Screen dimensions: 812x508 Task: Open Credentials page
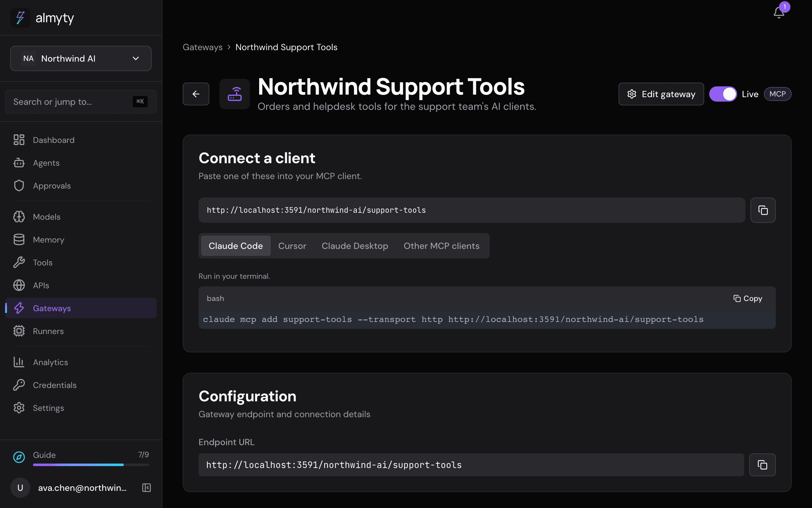(81, 385)
